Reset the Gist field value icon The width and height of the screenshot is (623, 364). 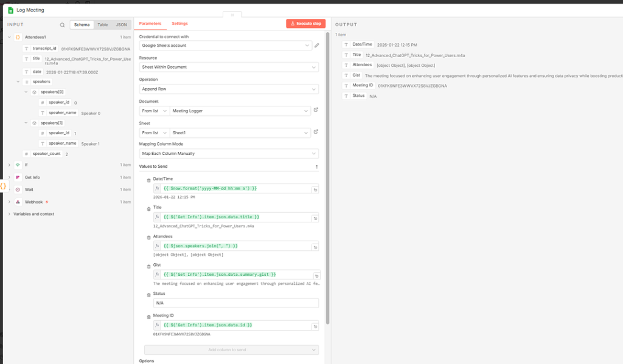click(x=316, y=276)
